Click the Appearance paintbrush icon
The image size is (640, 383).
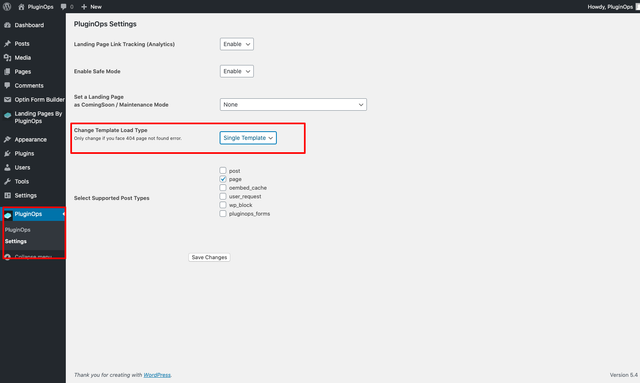7,139
